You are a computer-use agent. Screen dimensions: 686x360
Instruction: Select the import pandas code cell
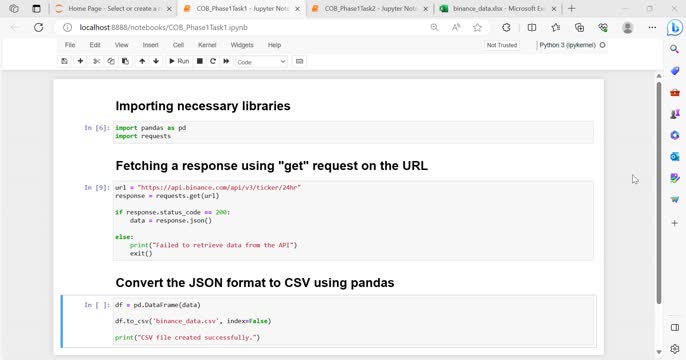point(353,132)
